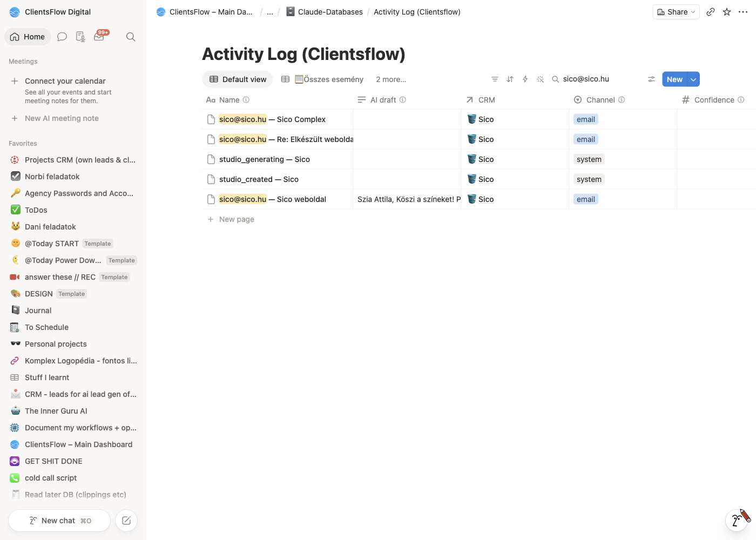Image resolution: width=756 pixels, height=540 pixels.
Task: Open row sico@sico.hu — Sico weboldal
Action: click(273, 199)
